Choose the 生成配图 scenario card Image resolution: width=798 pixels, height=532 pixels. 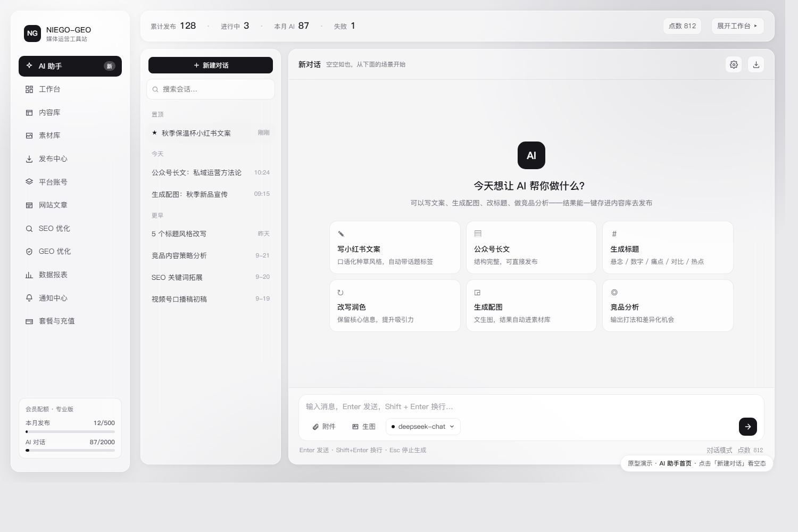click(x=531, y=306)
